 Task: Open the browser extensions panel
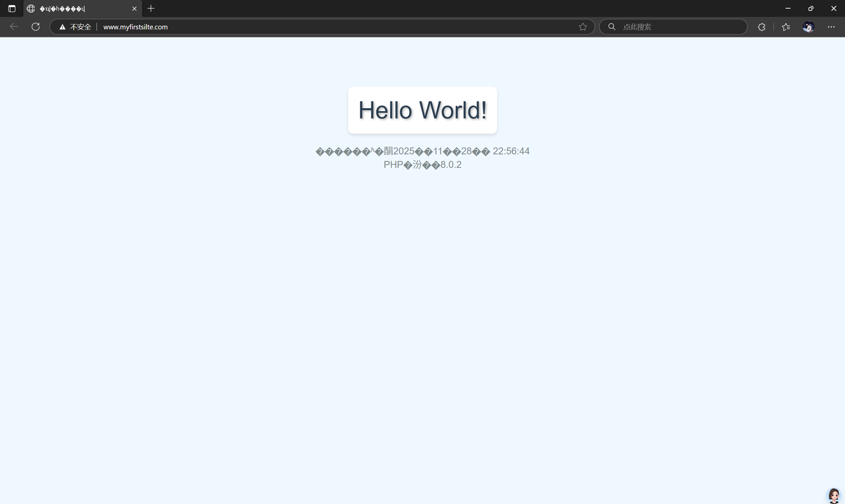(761, 26)
